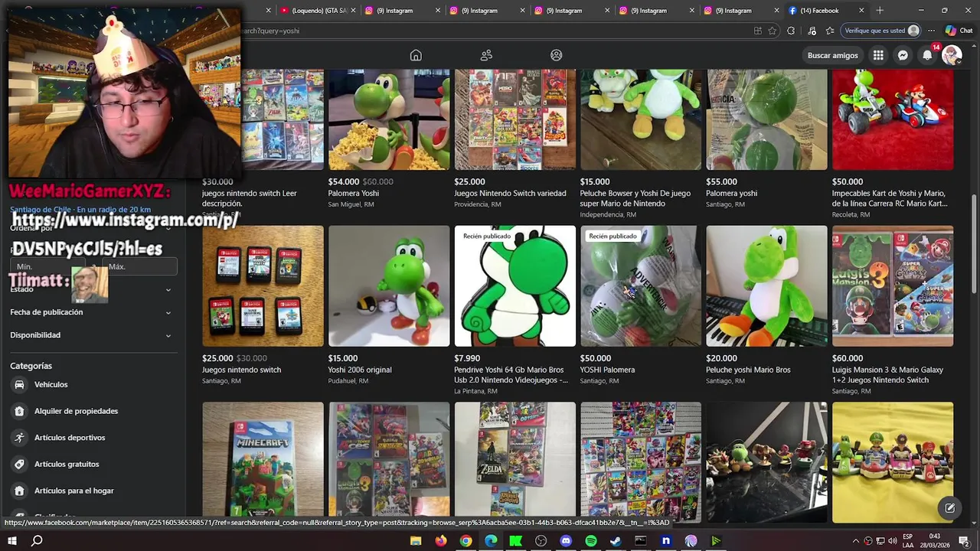The height and width of the screenshot is (551, 980).
Task: Click the green Yoshi pendrive thumbnail
Action: click(x=514, y=286)
